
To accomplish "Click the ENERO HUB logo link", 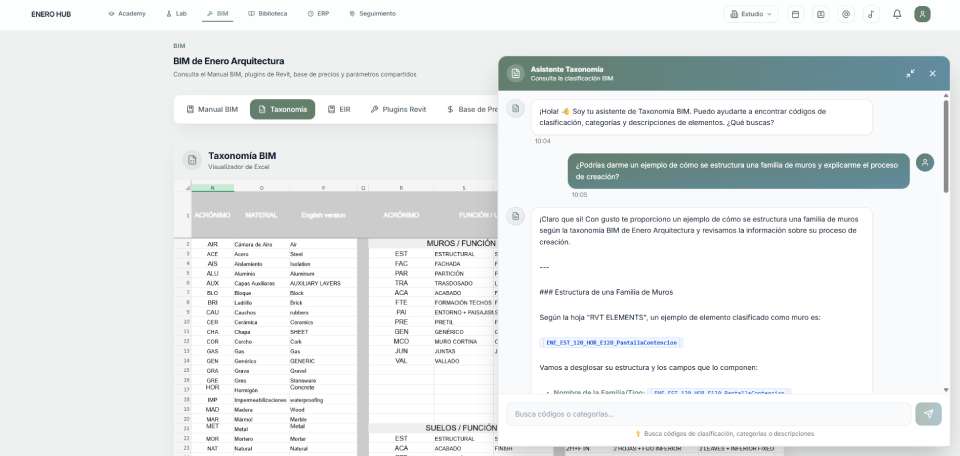I will click(x=51, y=14).
